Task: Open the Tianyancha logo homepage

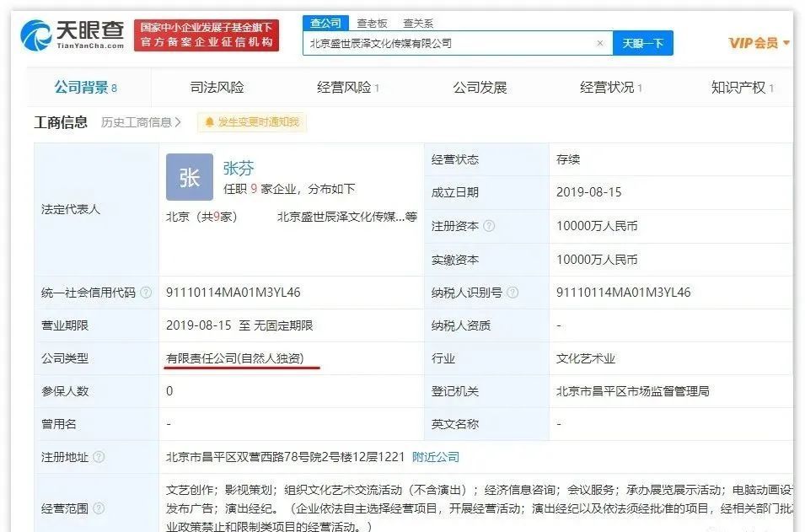Action: pyautogui.click(x=72, y=35)
